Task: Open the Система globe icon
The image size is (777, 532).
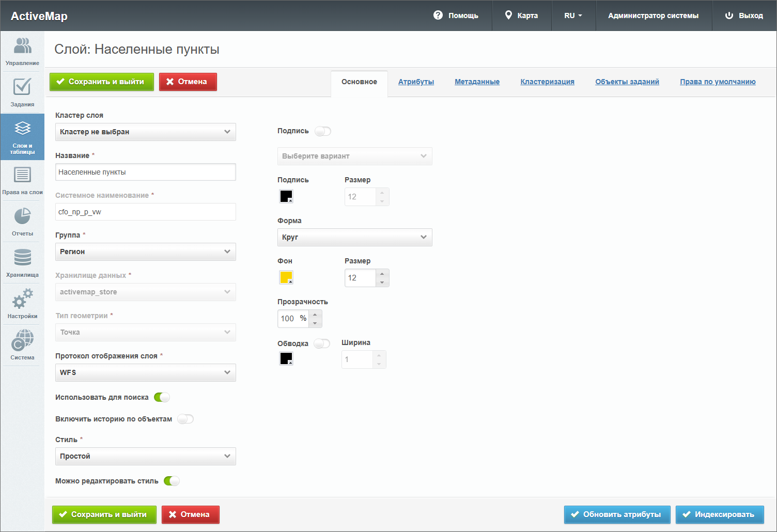Action: tap(22, 345)
